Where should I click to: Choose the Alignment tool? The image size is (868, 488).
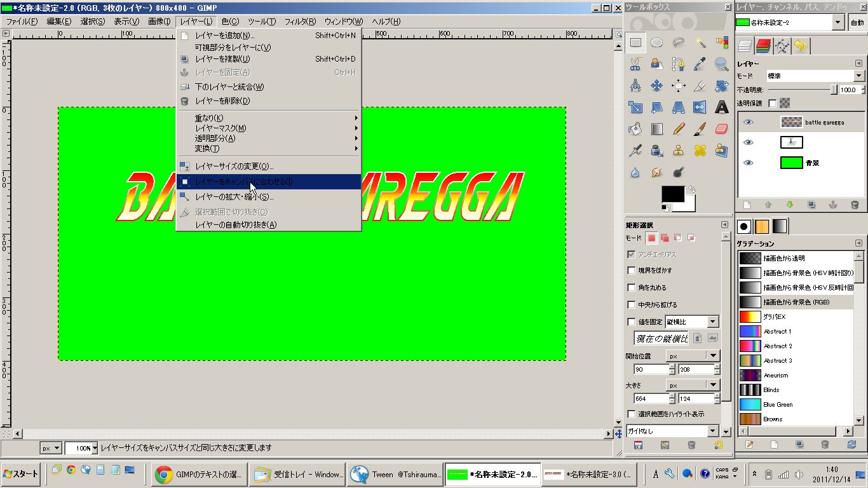(x=679, y=86)
